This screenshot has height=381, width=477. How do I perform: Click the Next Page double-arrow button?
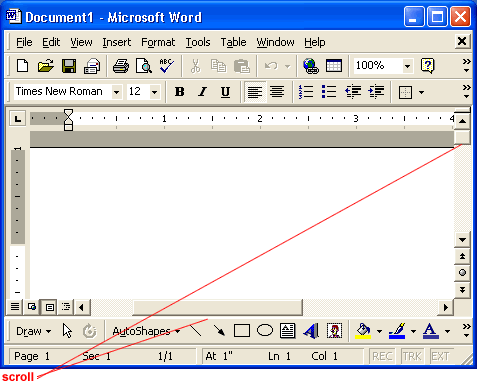point(462,289)
